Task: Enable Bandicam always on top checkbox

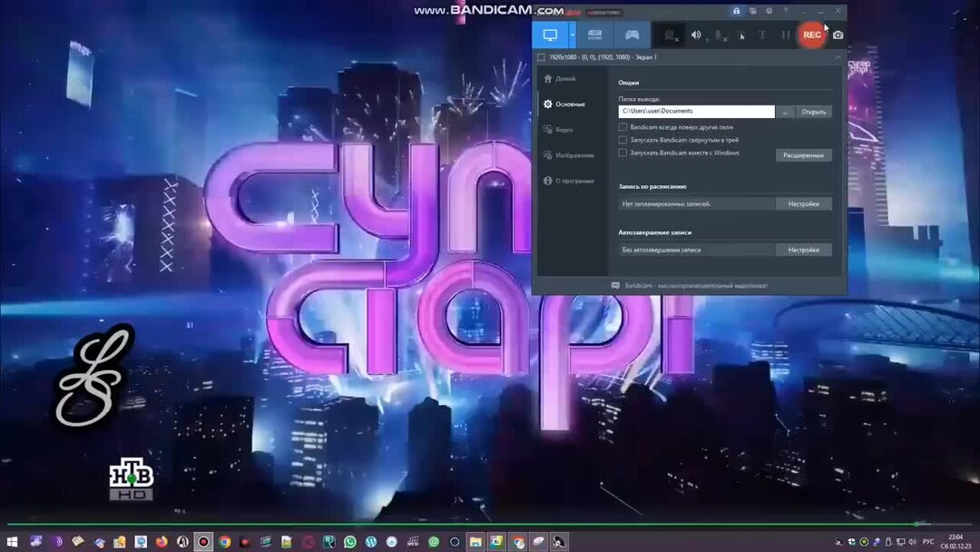Action: (622, 127)
